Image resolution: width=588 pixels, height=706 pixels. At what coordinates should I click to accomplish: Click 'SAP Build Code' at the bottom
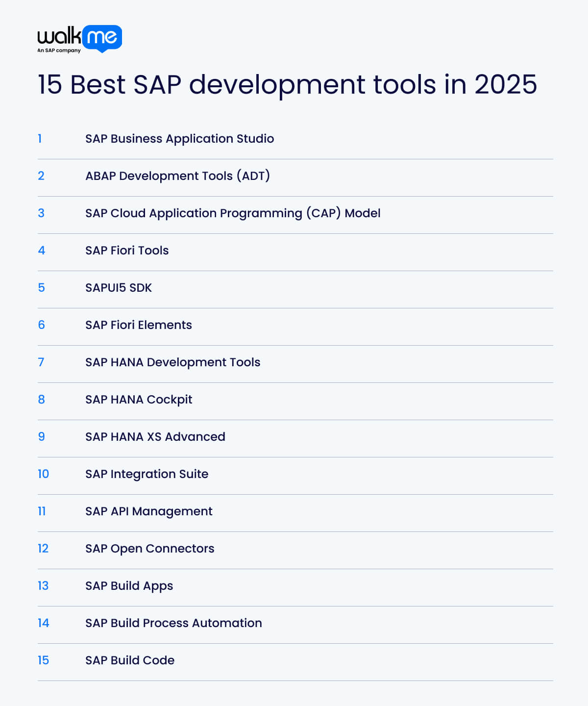[x=129, y=660]
